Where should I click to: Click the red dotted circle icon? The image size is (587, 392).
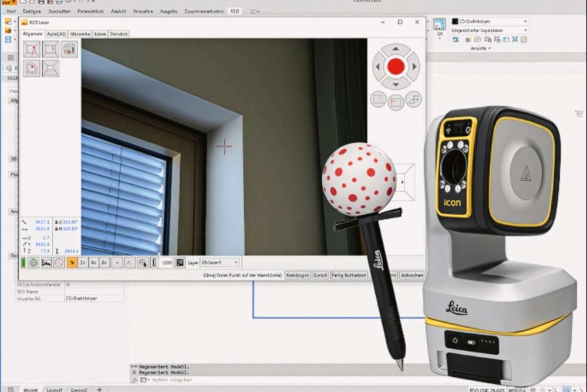pyautogui.click(x=59, y=262)
